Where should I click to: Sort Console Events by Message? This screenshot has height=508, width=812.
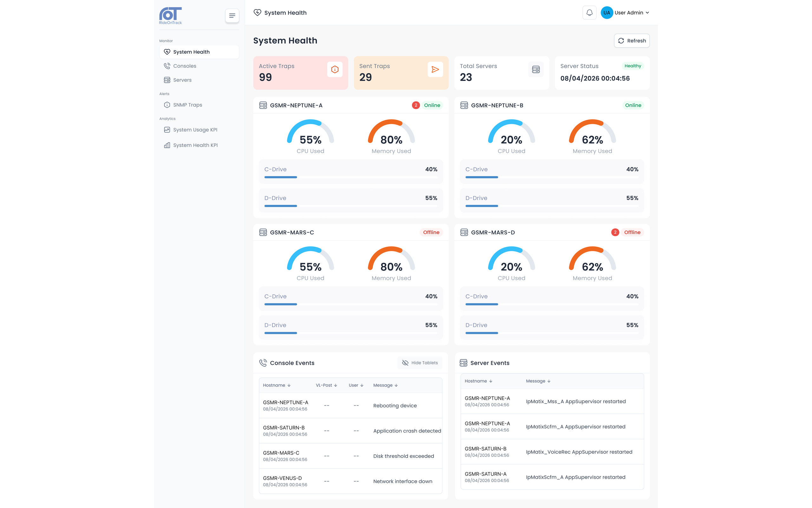(x=385, y=385)
